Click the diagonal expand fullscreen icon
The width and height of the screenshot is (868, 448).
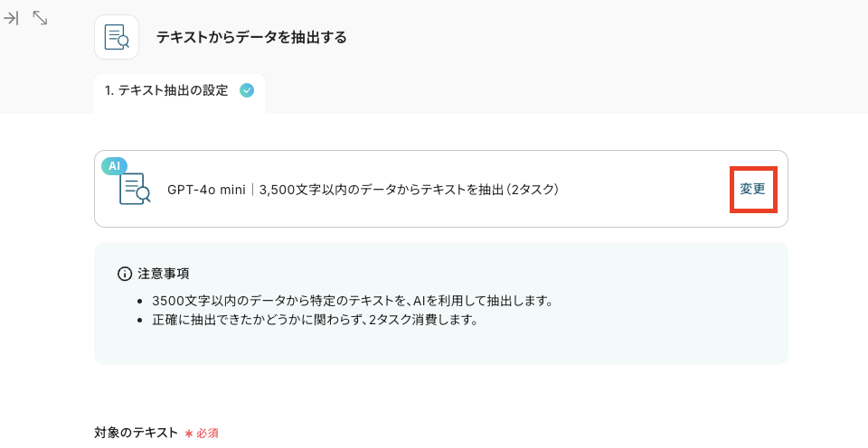coord(40,18)
